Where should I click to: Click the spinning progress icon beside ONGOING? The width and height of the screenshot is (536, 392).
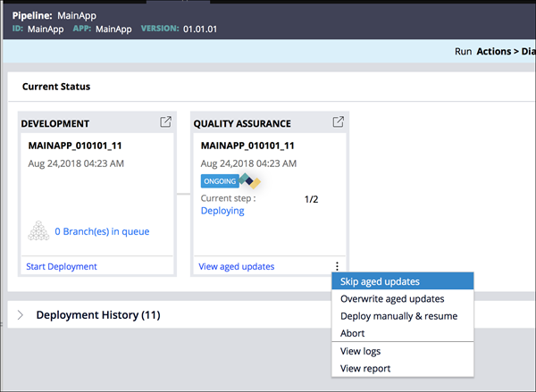pyautogui.click(x=250, y=181)
